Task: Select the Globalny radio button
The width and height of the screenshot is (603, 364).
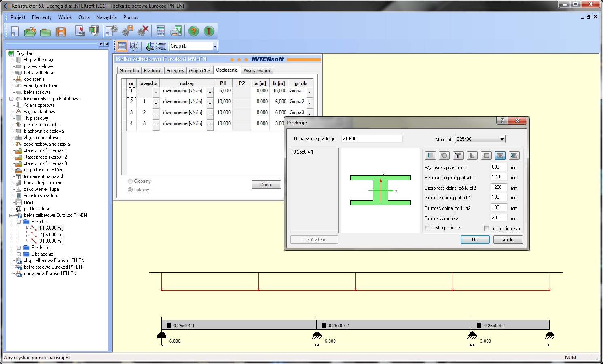Action: click(130, 181)
